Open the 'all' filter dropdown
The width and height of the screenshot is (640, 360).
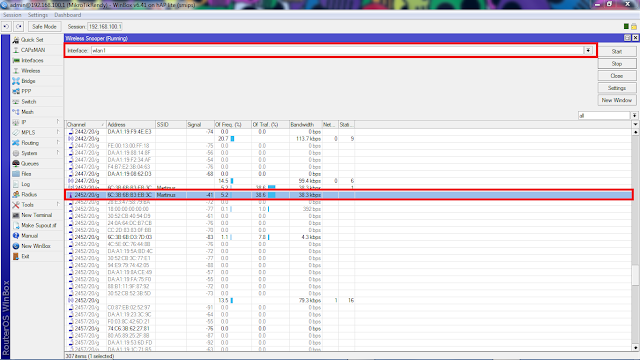pyautogui.click(x=634, y=116)
